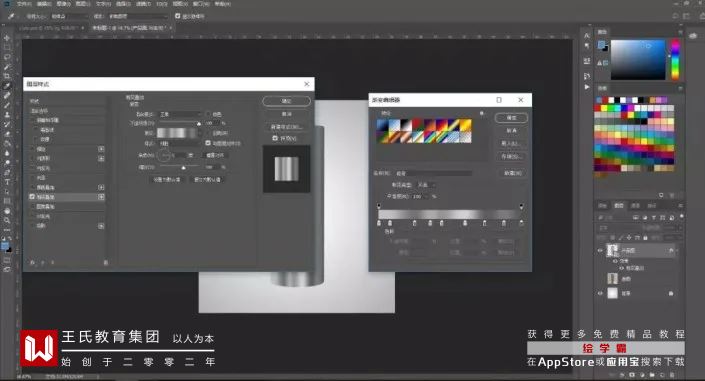Viewport: 705px width, 381px height.
Task: Select the Hand tool
Action: [7, 211]
